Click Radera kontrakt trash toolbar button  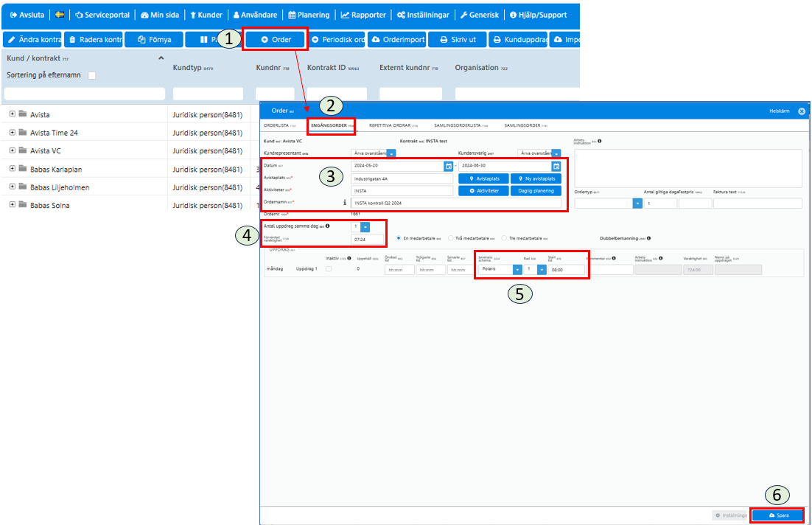click(94, 39)
